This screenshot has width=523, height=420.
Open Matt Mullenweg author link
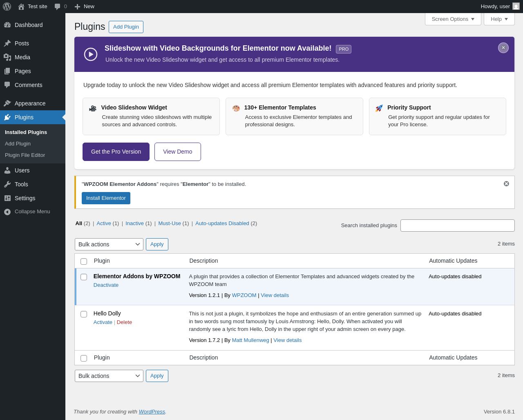pyautogui.click(x=250, y=340)
